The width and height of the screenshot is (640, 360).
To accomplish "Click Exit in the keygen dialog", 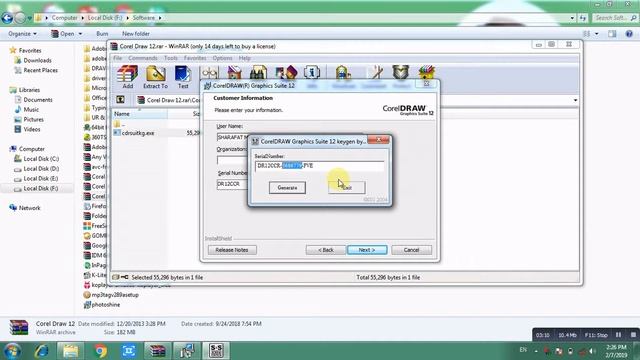I will click(347, 188).
